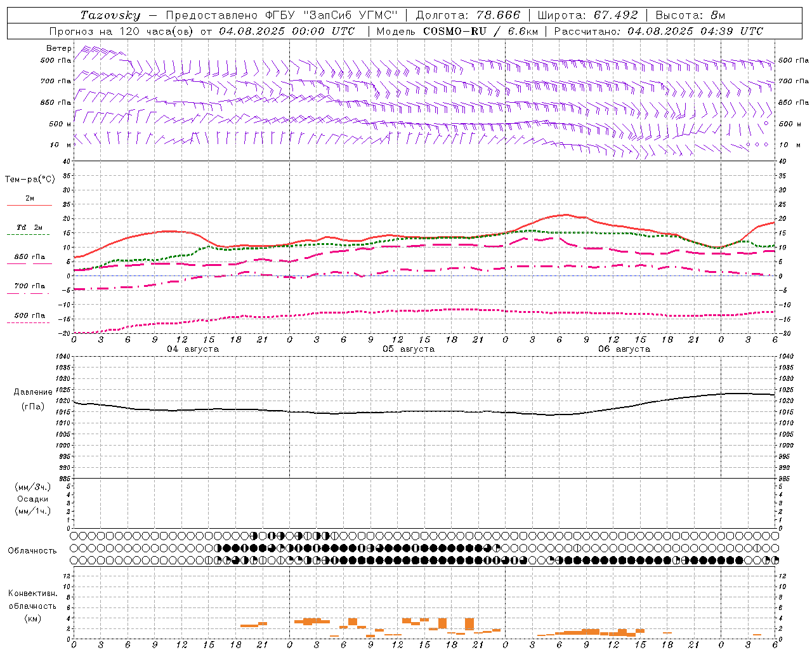Viewport: 812px width, 650px height.
Task: Click the Широта: 67.492 latitude value
Action: 587,15
